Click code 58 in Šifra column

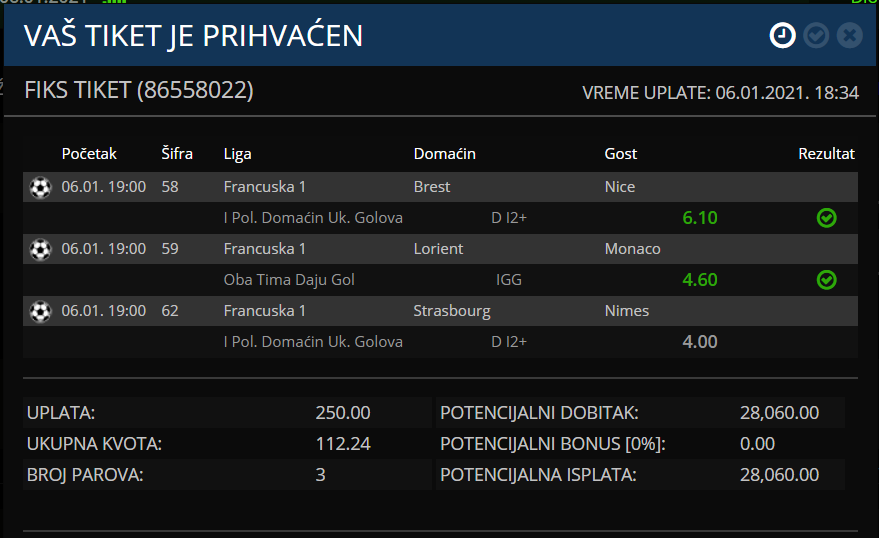coord(170,187)
